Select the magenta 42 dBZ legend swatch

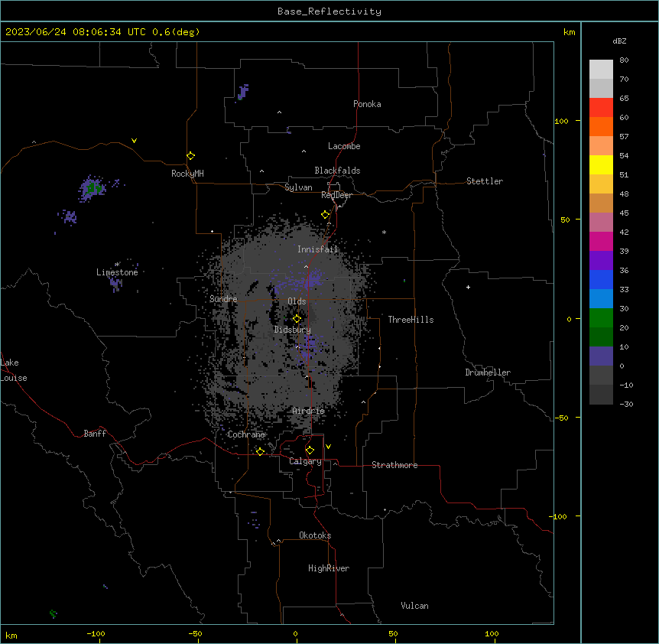[601, 241]
